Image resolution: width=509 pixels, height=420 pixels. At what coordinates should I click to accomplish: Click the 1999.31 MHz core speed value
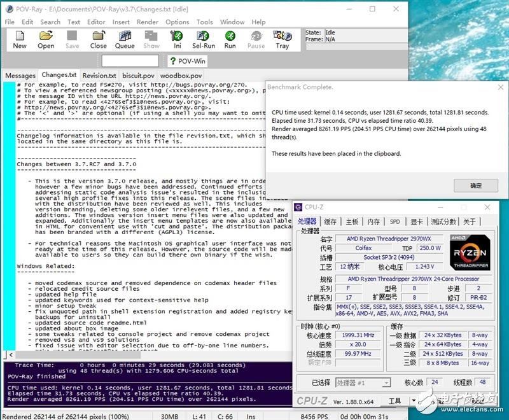[x=358, y=335]
